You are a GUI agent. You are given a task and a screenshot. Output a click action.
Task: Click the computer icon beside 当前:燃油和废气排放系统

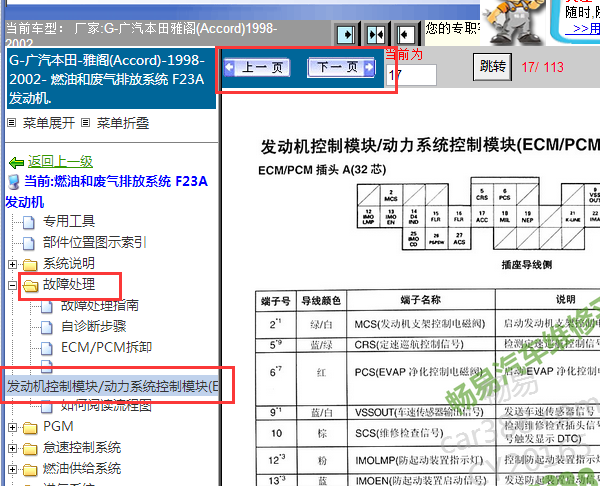(14, 182)
